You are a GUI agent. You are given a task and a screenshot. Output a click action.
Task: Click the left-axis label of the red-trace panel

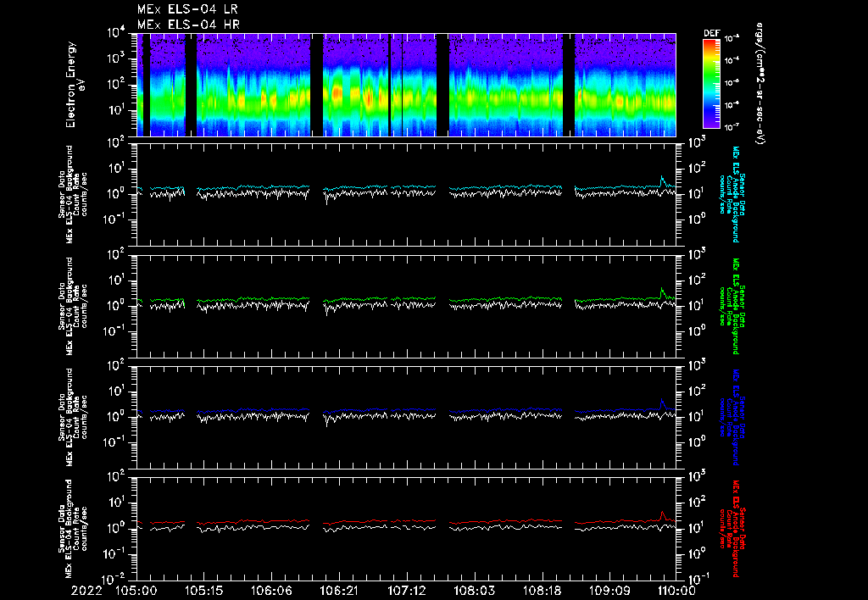(x=72, y=529)
